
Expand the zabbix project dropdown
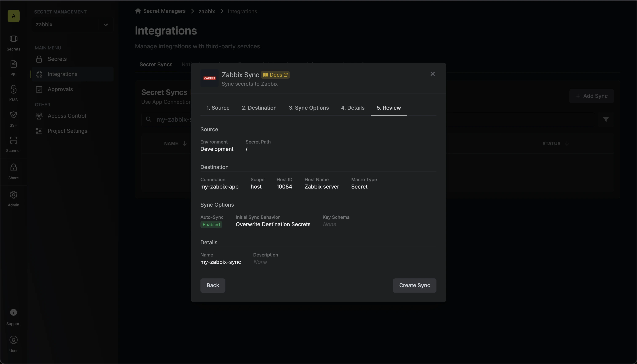106,24
